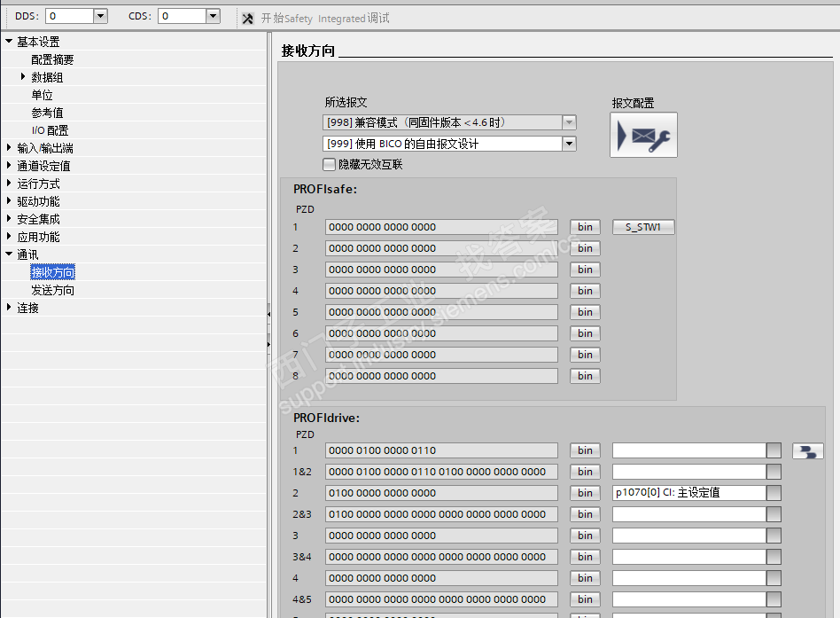Expand the 数据组 tree node

[22, 76]
